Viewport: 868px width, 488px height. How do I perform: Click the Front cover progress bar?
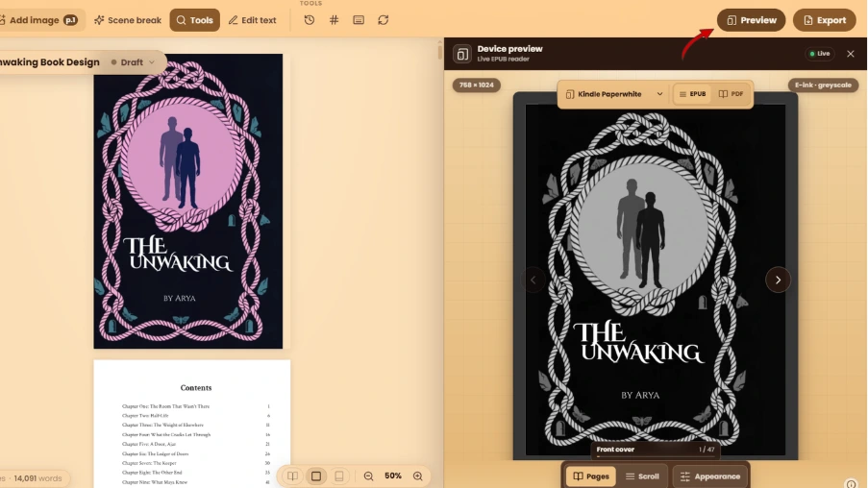[656, 457]
